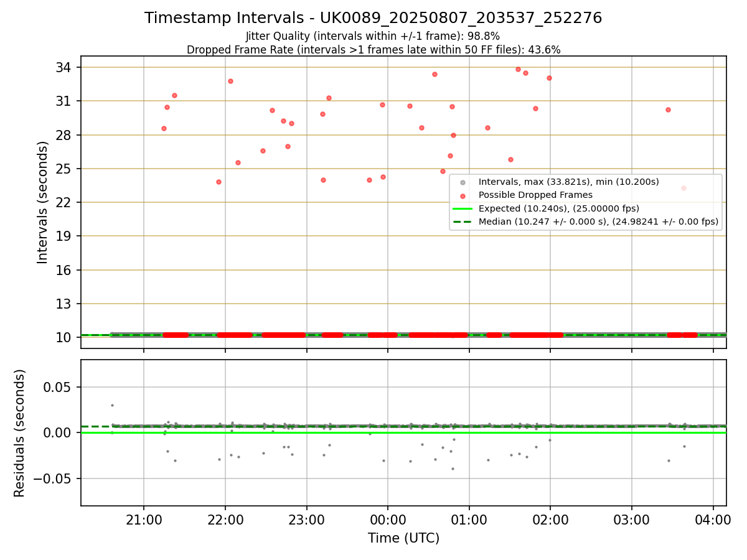Click the 'Intervals (seconds)' y-axis label

pyautogui.click(x=43, y=202)
